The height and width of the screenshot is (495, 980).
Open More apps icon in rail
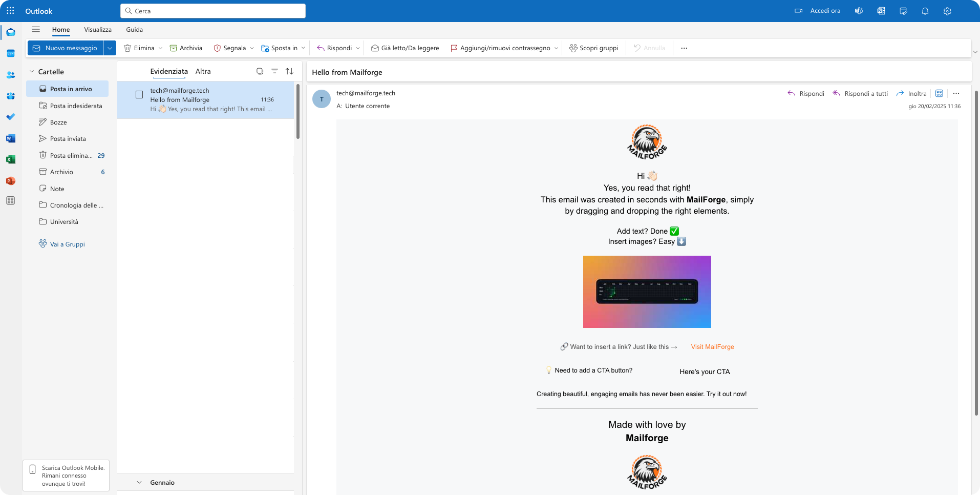pos(11,201)
